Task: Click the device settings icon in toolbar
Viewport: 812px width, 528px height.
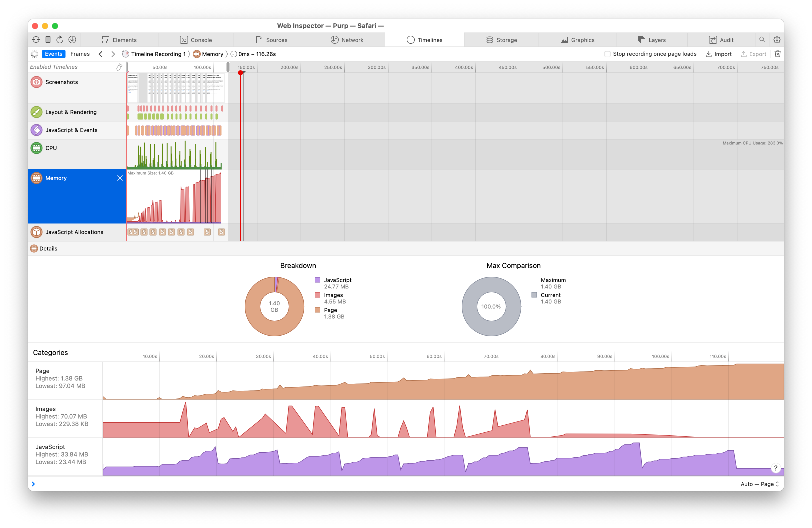Action: (x=48, y=39)
